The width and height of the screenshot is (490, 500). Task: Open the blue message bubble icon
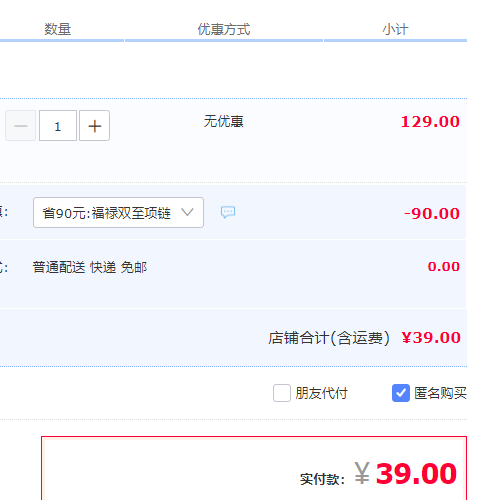pos(228,212)
